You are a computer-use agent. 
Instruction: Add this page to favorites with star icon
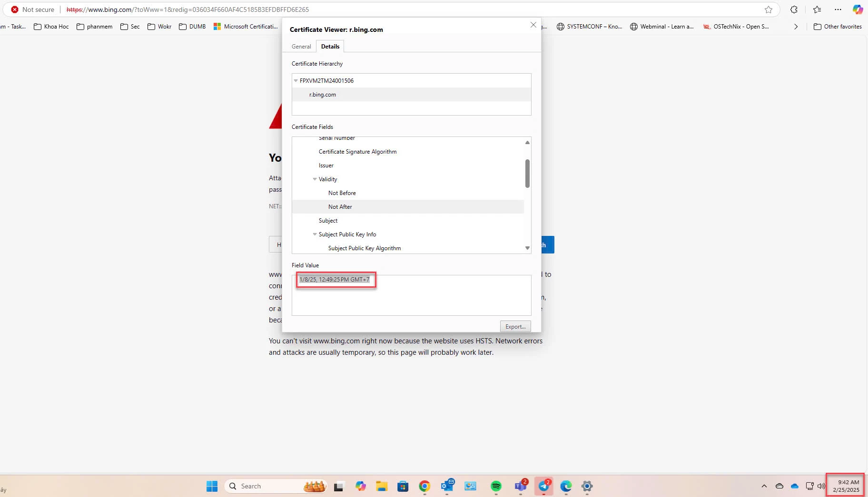(768, 10)
